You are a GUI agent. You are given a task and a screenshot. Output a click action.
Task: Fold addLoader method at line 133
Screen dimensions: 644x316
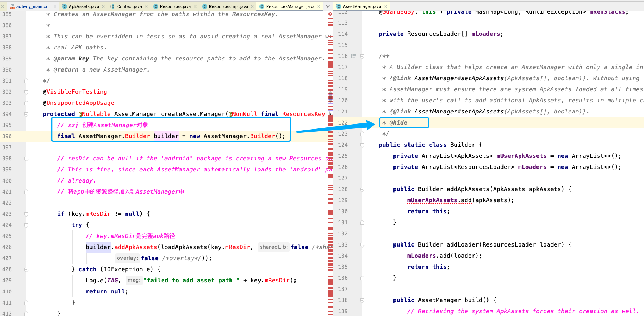point(362,245)
